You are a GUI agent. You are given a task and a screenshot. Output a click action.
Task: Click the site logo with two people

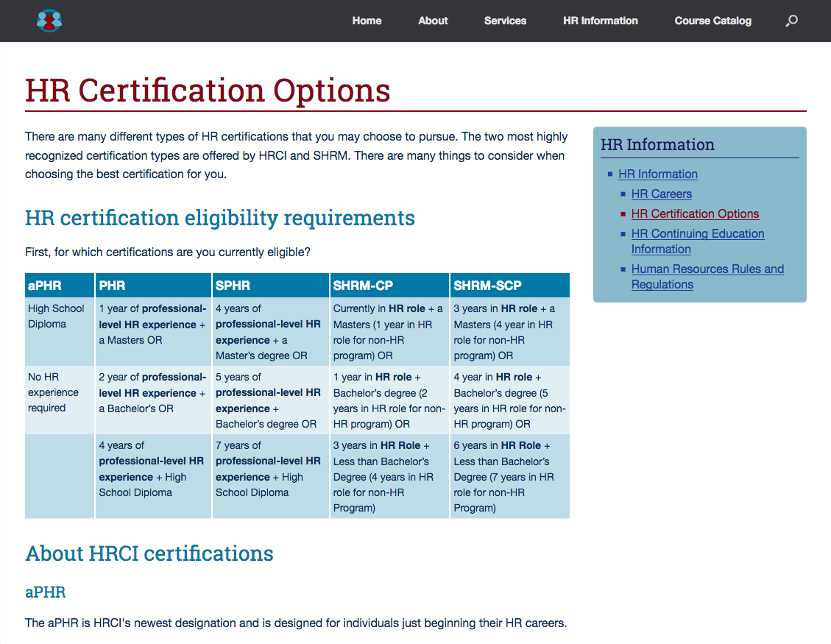49,21
